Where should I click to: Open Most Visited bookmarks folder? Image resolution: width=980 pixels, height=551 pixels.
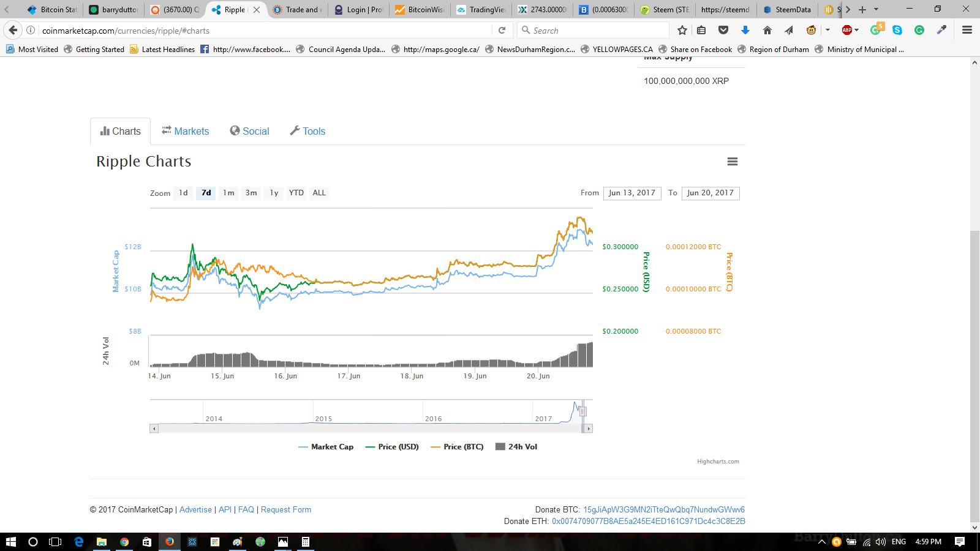coord(32,49)
